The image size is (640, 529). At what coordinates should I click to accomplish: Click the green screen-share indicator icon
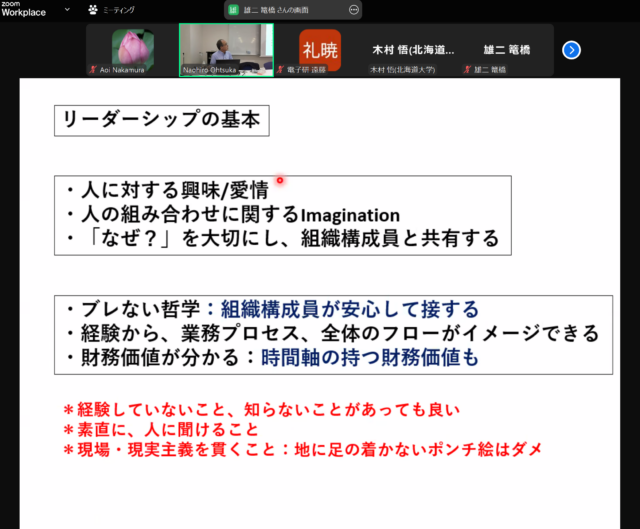pyautogui.click(x=234, y=9)
